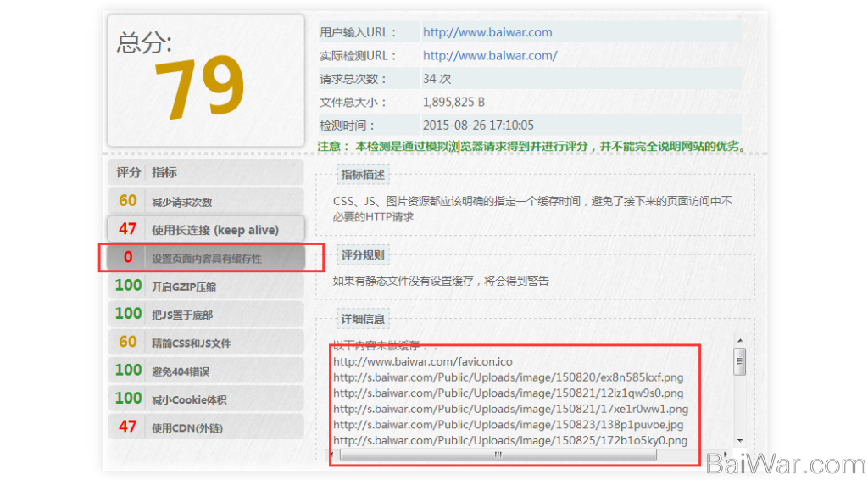Screen dimensions: 868x480
Task: Select the 精简CSS和JS文件 metric row
Action: click(206, 342)
